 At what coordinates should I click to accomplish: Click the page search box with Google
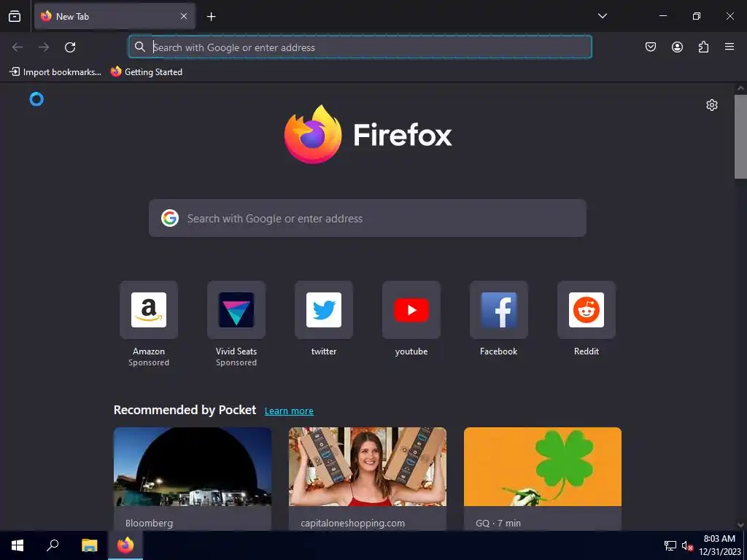pos(368,218)
